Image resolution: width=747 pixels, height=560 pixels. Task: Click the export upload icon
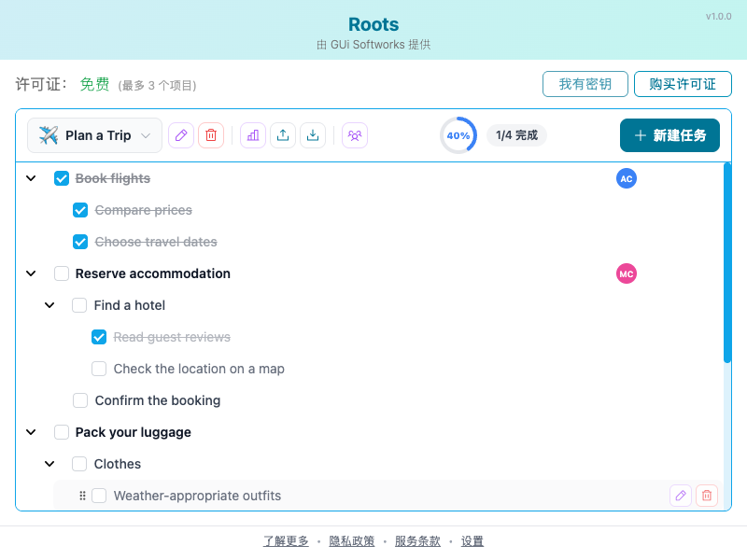tap(283, 135)
